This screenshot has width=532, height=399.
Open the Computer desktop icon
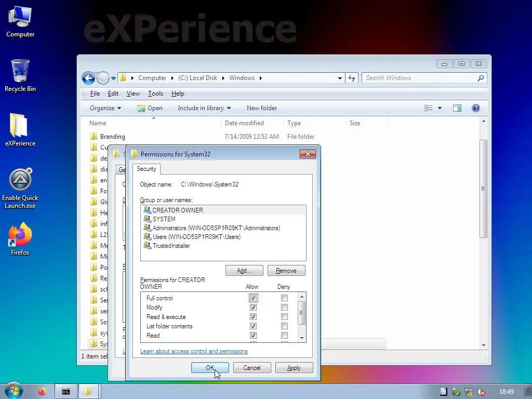pyautogui.click(x=20, y=22)
